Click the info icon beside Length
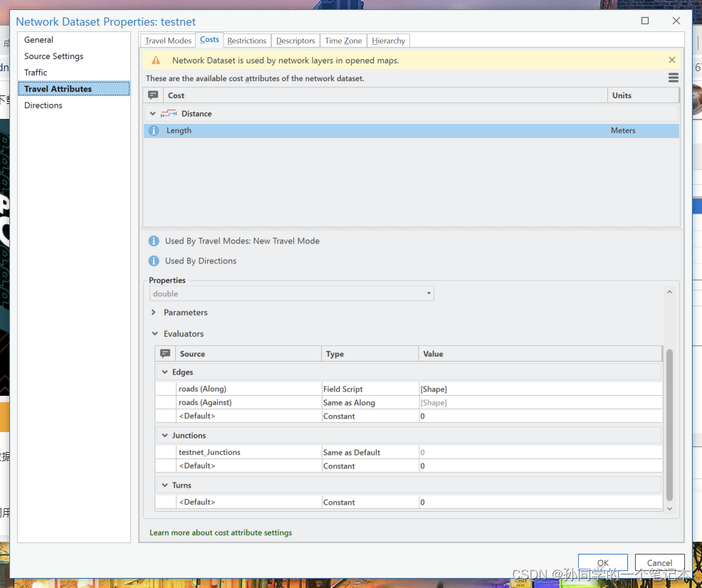The width and height of the screenshot is (702, 588). [154, 131]
